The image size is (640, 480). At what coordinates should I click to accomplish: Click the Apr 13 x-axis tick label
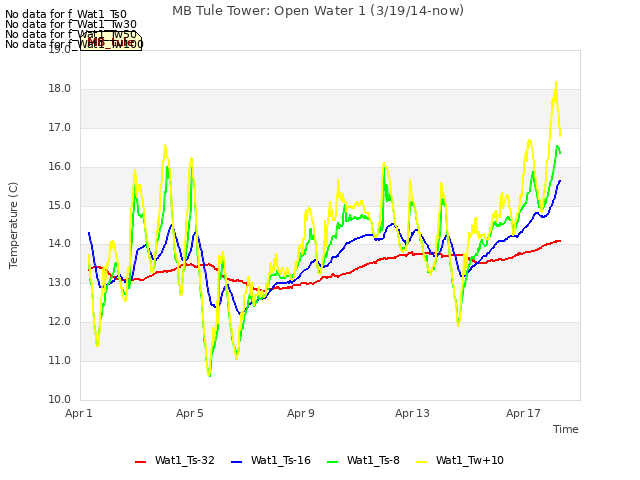[x=412, y=413]
